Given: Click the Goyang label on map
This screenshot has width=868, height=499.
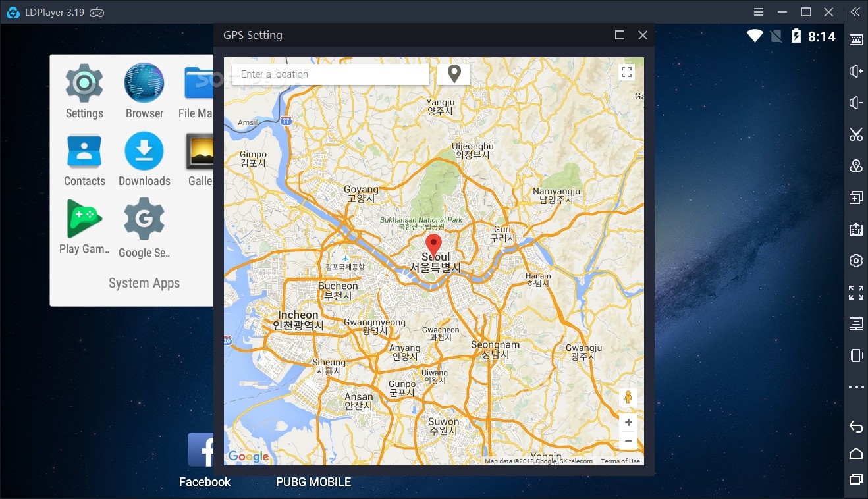Looking at the screenshot, I should (x=361, y=194).
